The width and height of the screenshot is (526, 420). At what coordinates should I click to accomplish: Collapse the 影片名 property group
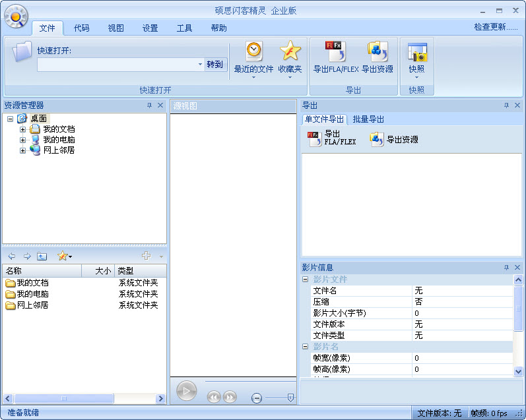point(306,346)
